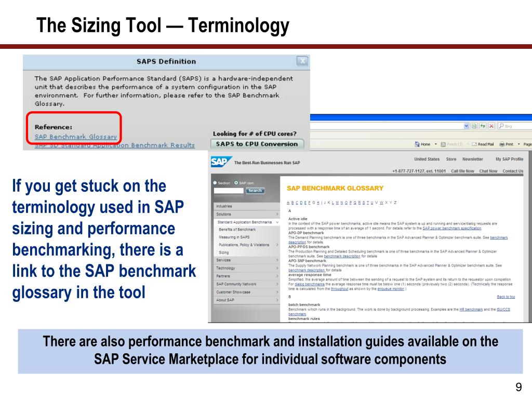Click the Feeds icon in toolbar
Viewport: 532px width, 399px height.
tap(443, 144)
